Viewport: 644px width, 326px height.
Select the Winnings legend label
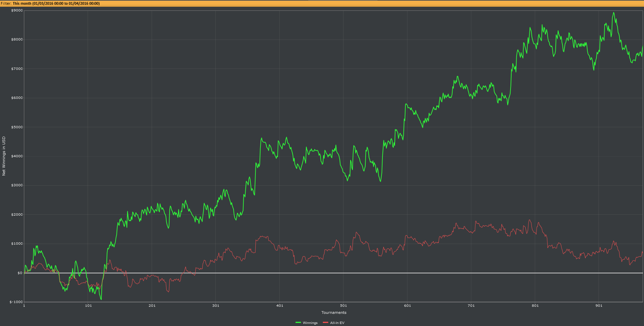[310, 323]
